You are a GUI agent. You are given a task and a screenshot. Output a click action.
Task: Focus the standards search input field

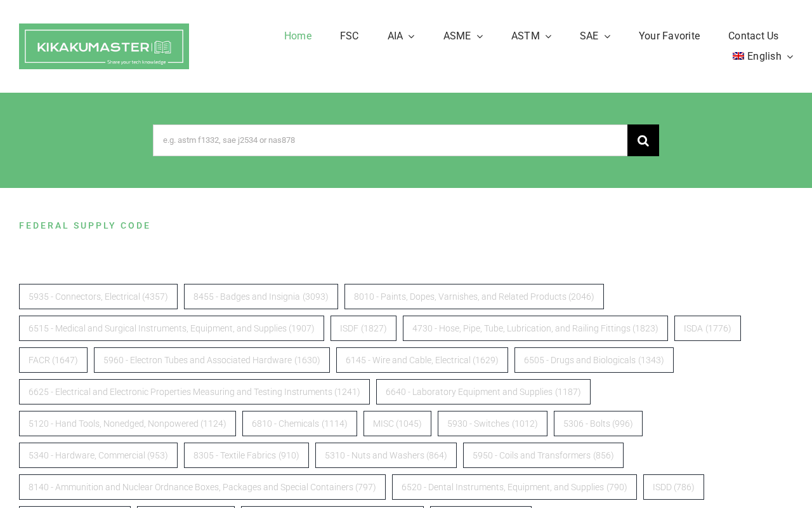[x=390, y=140]
